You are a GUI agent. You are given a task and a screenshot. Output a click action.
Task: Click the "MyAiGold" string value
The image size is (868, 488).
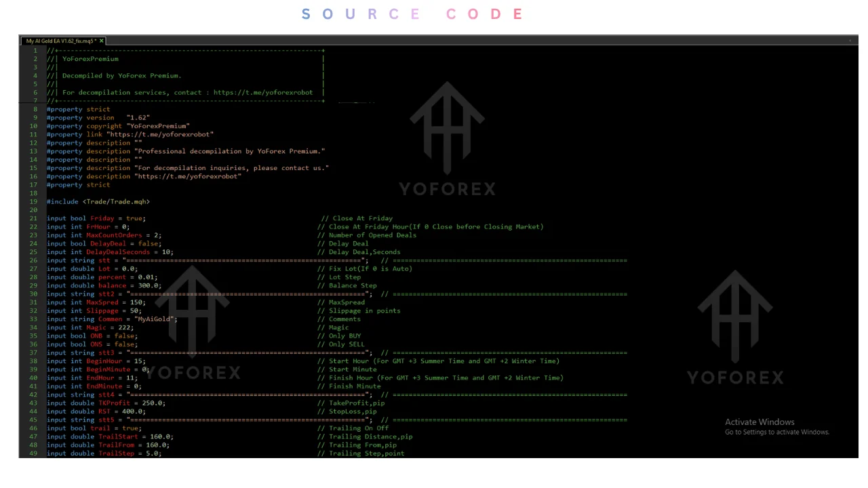153,319
